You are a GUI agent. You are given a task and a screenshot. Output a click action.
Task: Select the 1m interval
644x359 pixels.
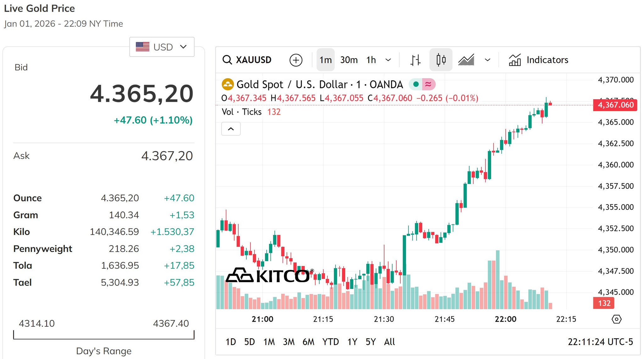[x=325, y=60]
